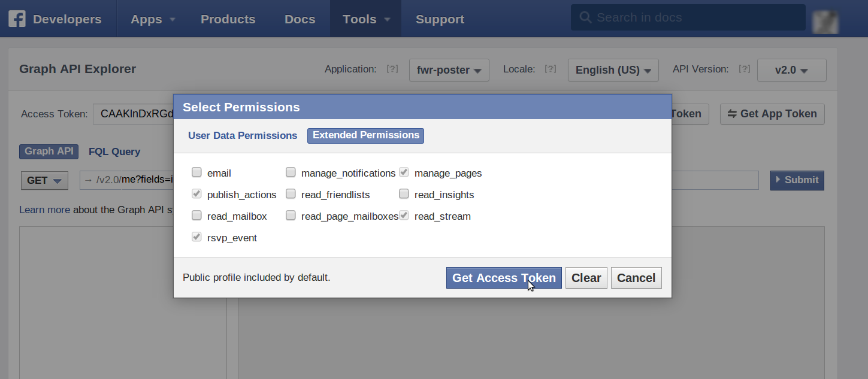Go to the Developers home link
868x379 pixels.
coord(67,19)
